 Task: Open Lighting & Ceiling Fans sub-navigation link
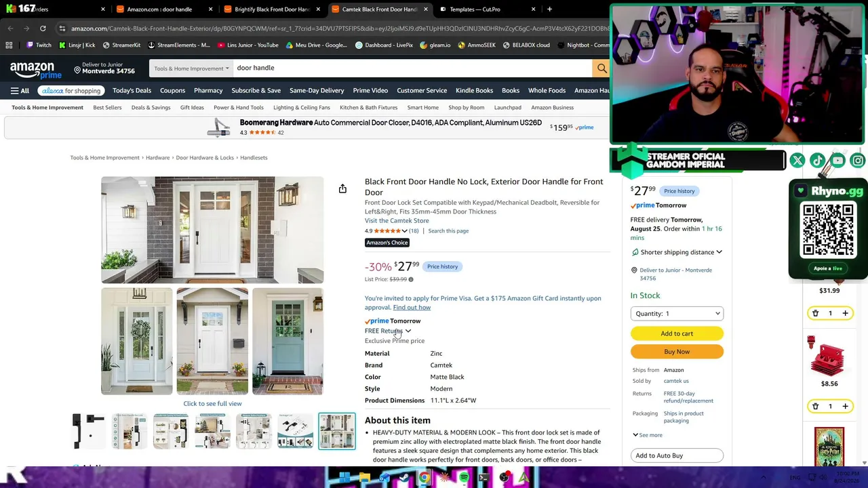301,108
